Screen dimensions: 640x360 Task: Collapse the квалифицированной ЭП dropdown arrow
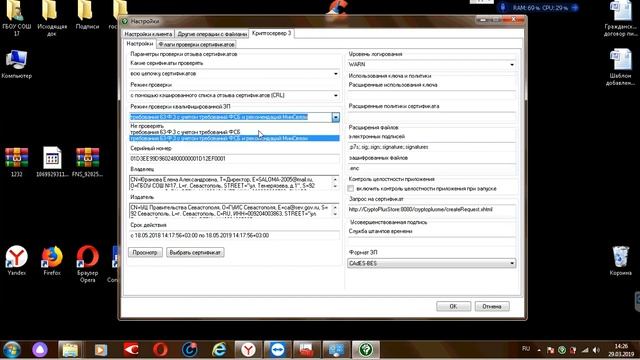pos(336,117)
